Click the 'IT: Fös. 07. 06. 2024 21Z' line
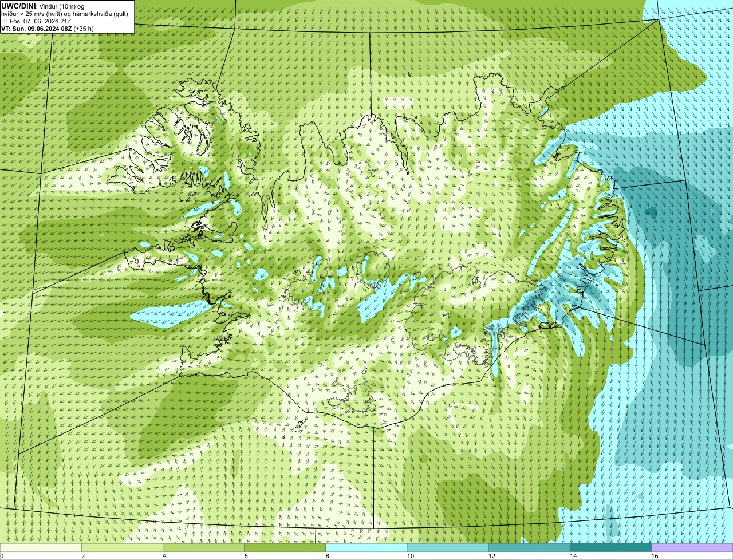This screenshot has height=560, width=733. [37, 21]
